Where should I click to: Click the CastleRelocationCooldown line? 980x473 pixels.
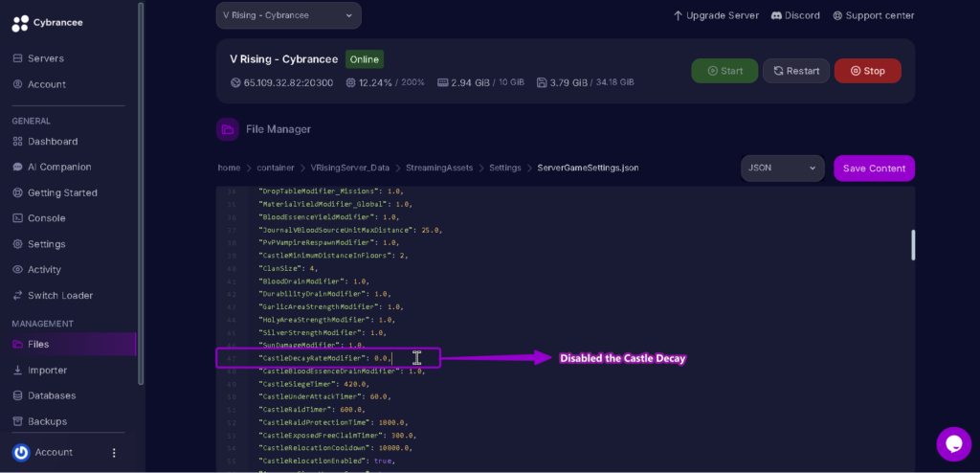click(337, 448)
